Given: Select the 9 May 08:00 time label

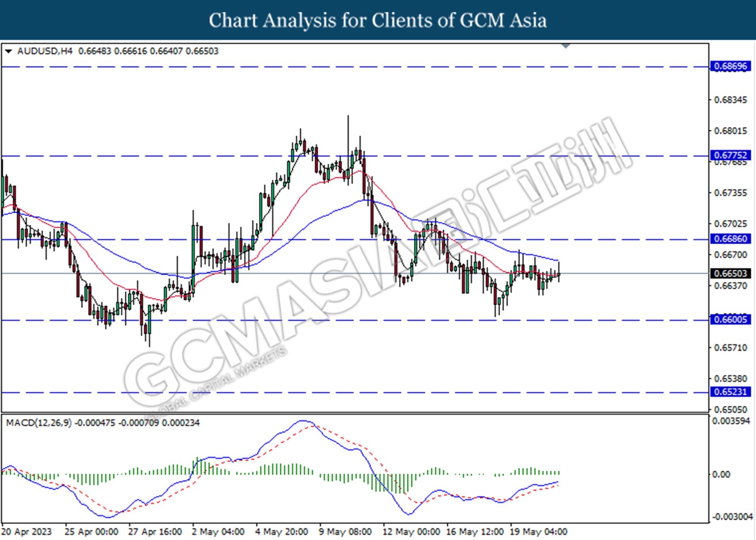Looking at the screenshot, I should click(345, 532).
